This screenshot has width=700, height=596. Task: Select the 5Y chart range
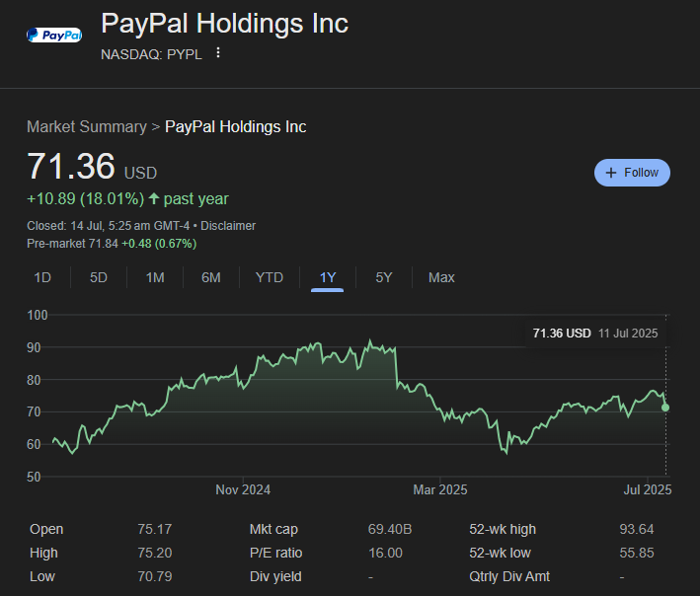(x=383, y=277)
